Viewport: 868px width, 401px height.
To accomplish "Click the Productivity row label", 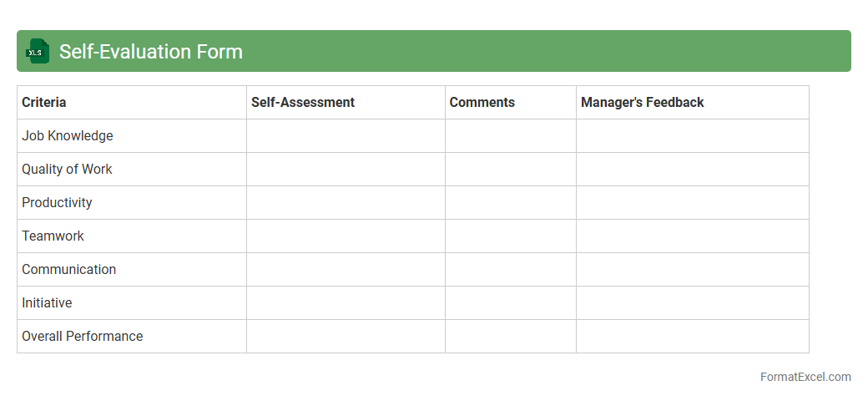I will tap(57, 202).
